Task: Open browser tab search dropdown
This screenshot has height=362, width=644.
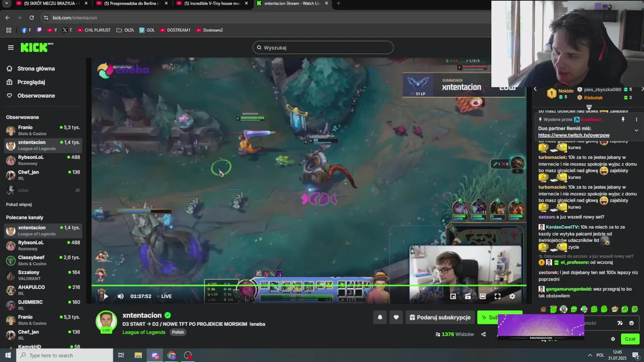Action: (6, 3)
